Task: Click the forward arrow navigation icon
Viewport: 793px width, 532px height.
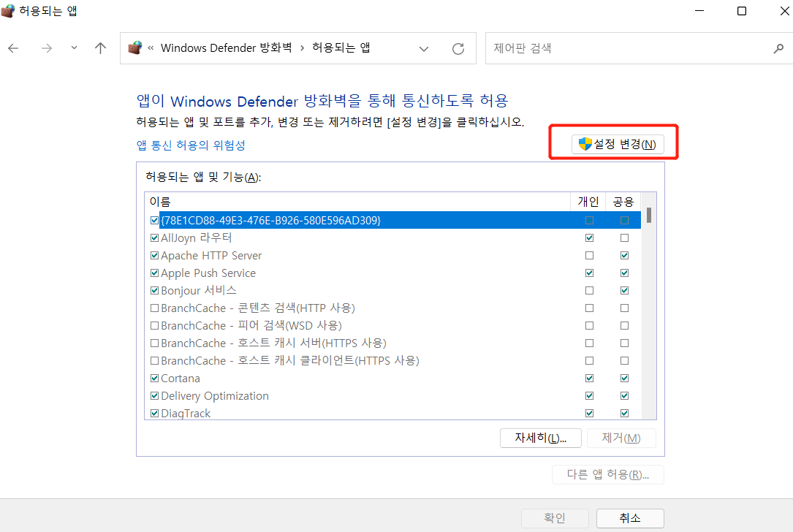Action: 47,48
